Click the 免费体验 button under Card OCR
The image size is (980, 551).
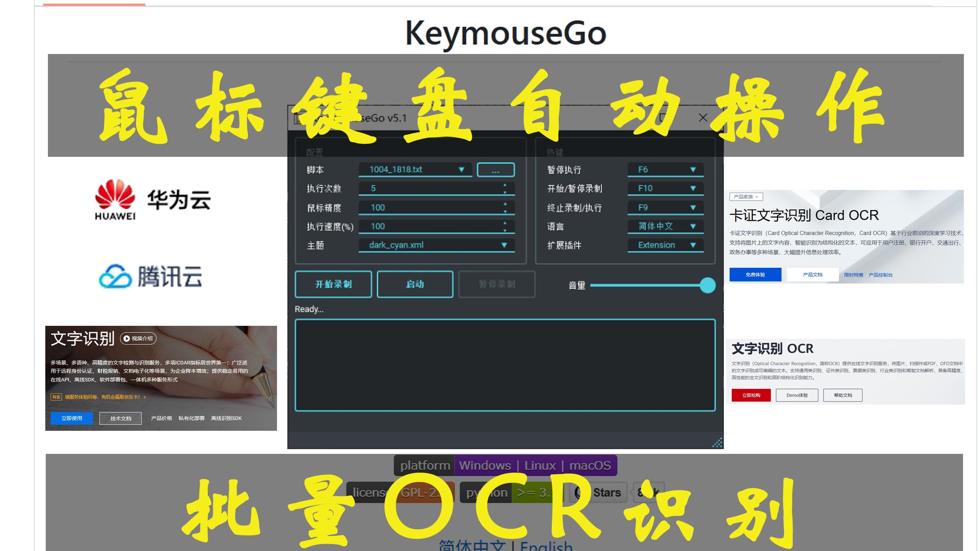[754, 274]
